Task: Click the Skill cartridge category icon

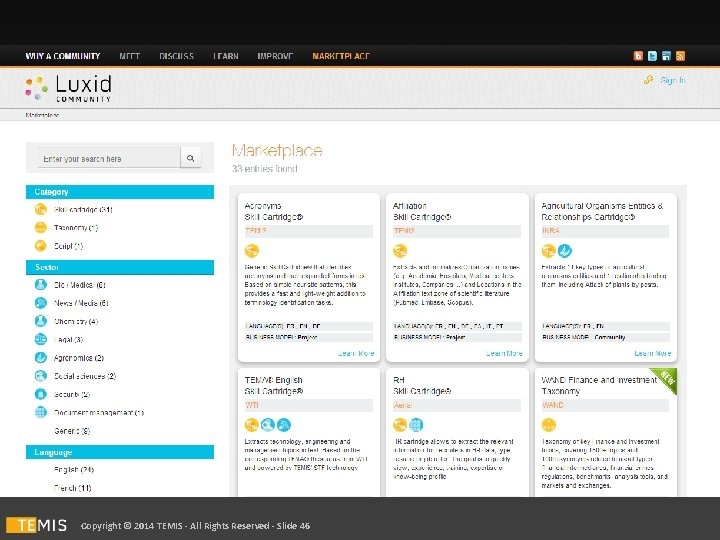Action: (41, 209)
